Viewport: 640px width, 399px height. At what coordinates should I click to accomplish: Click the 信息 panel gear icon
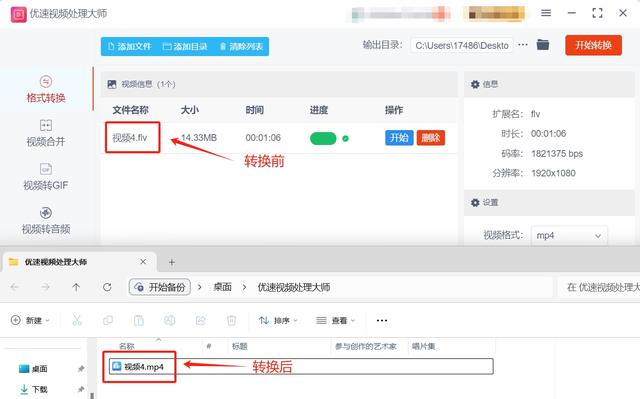475,84
